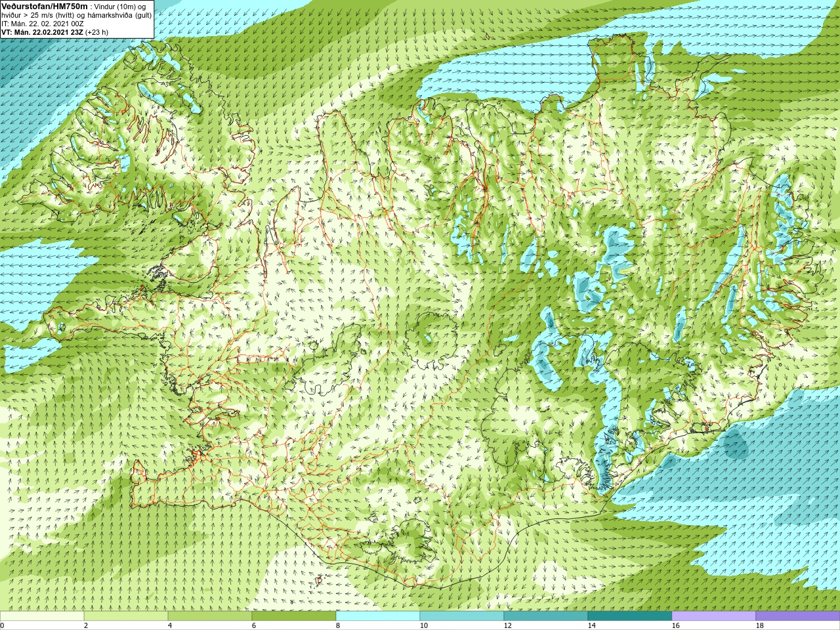Image resolution: width=840 pixels, height=630 pixels.
Task: Click the legend tick label "8"
Action: (x=338, y=626)
